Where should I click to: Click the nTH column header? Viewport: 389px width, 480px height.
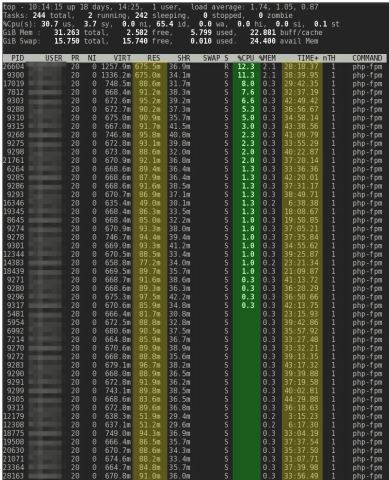329,58
